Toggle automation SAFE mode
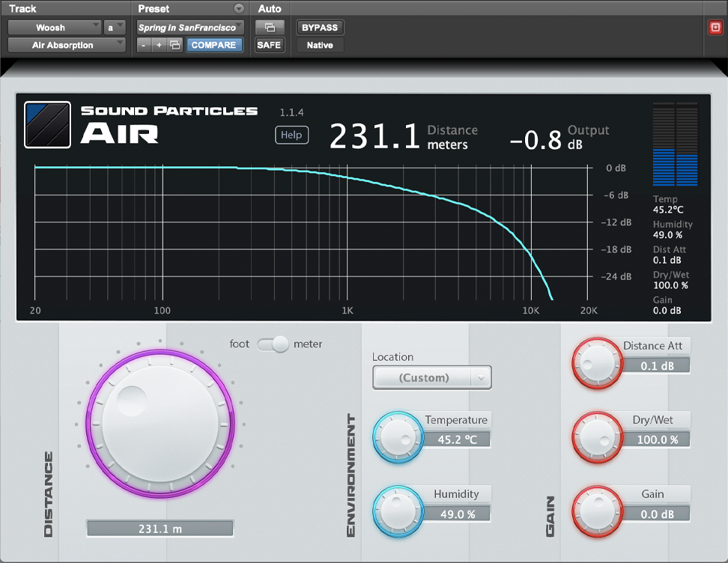The image size is (728, 563). [x=269, y=45]
